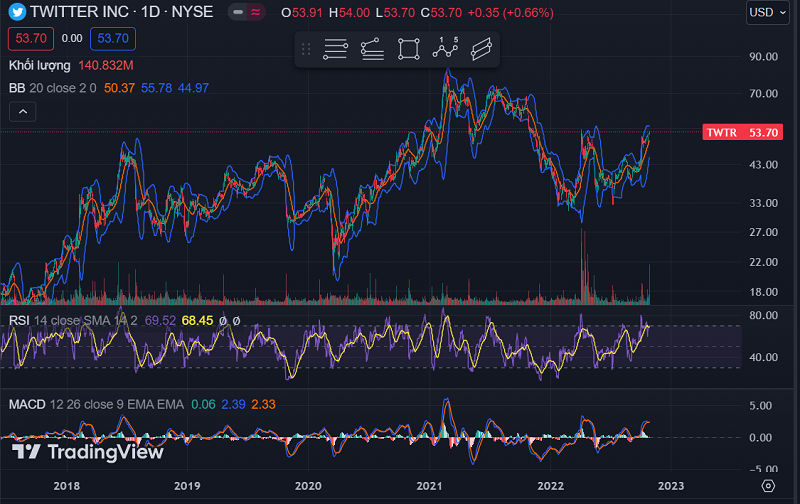This screenshot has width=800, height=504.
Task: Open chart settings gear at bottom right
Action: 767,485
